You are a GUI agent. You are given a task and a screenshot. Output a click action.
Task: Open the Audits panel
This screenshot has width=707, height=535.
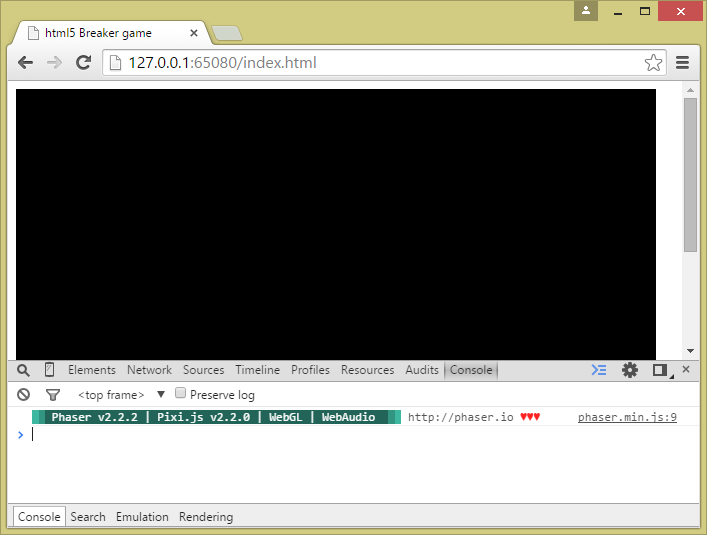422,370
